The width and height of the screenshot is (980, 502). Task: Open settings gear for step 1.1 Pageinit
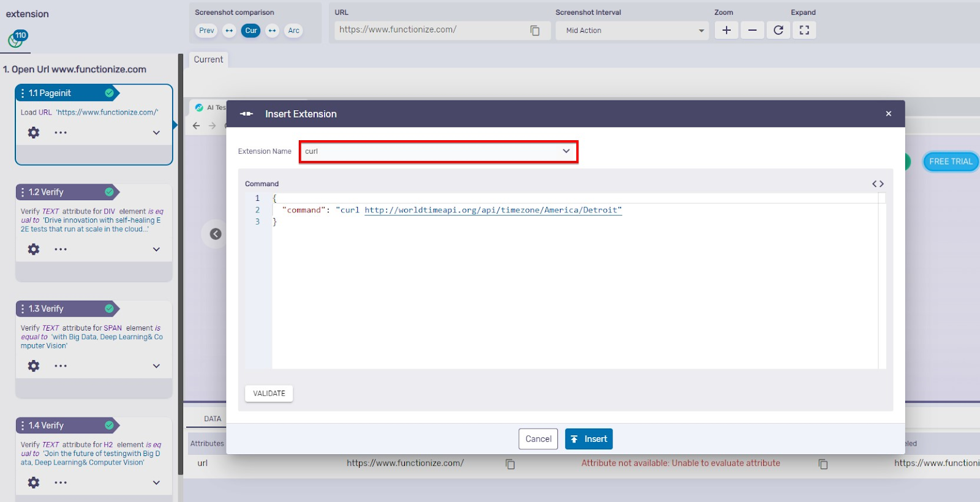point(34,132)
